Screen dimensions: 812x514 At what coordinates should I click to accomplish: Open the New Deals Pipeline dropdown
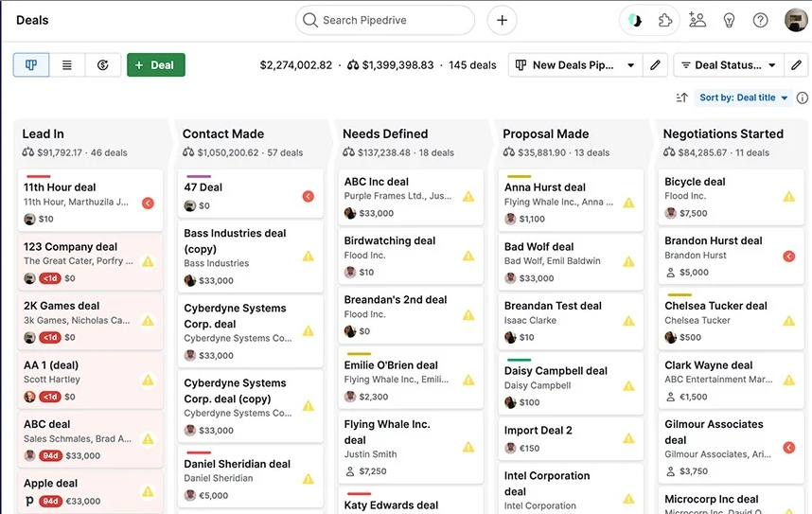pos(575,64)
